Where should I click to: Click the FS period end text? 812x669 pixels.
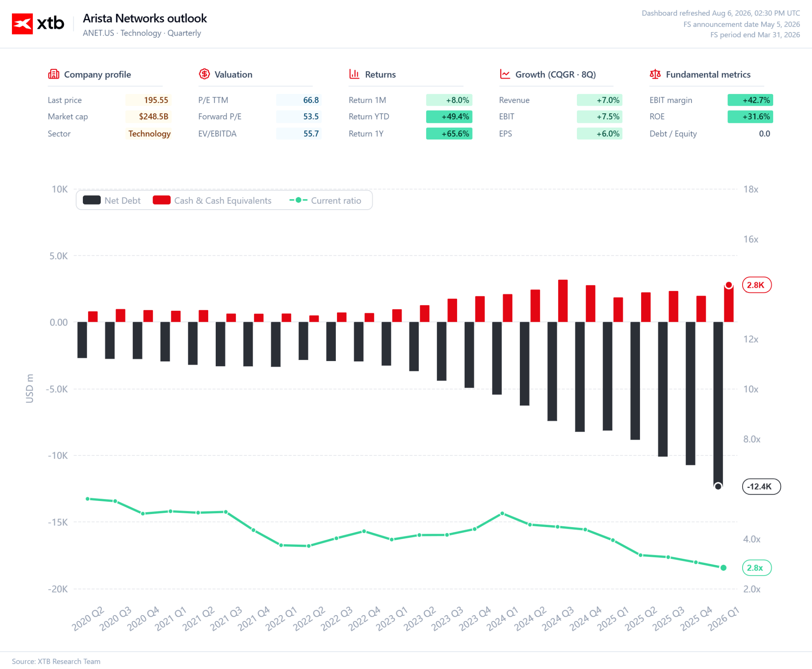tap(755, 34)
